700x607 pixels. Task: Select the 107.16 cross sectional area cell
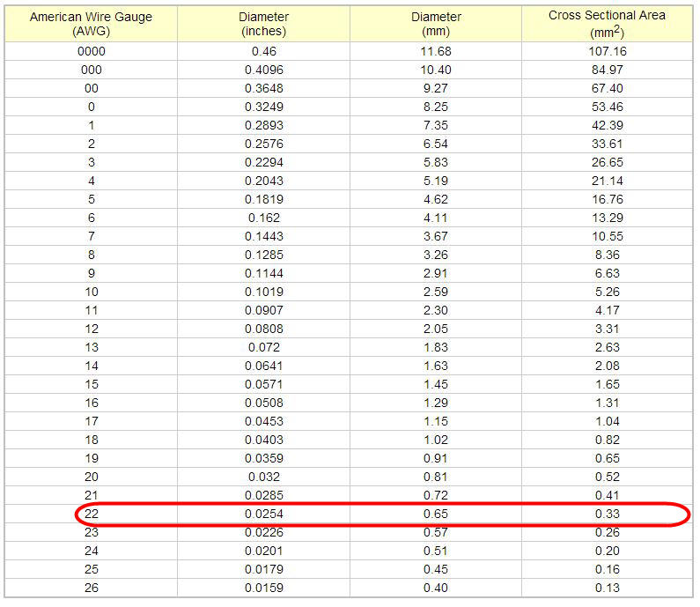(606, 52)
